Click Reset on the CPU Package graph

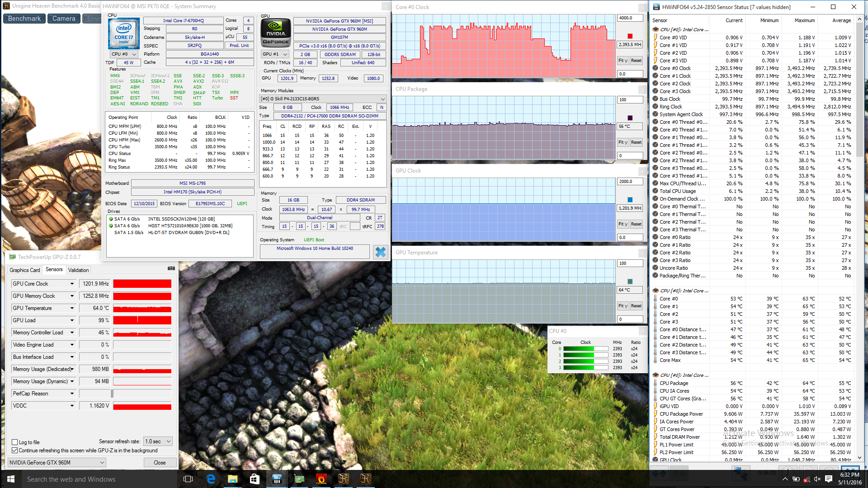(636, 142)
